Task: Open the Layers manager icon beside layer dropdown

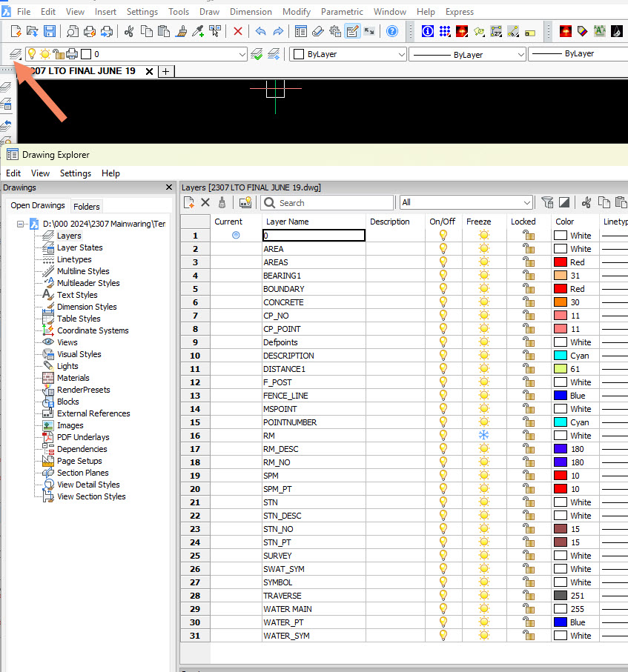Action: 16,54
